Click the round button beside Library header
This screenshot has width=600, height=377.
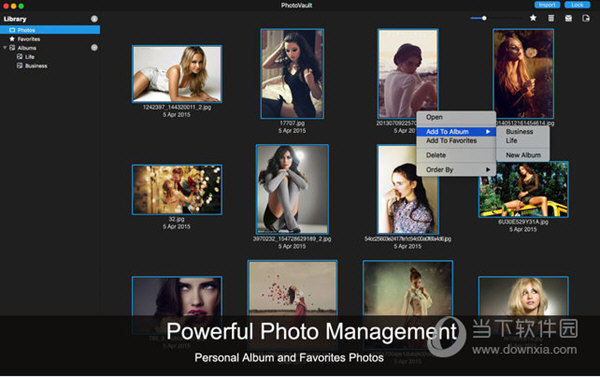click(94, 19)
